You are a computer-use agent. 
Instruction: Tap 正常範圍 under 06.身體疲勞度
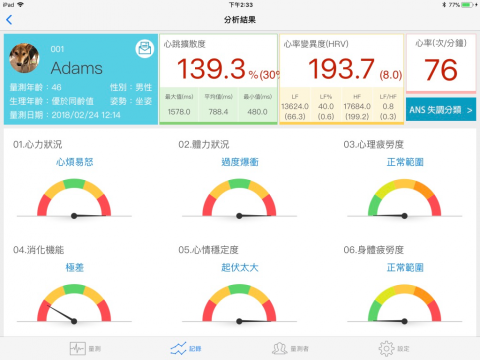pyautogui.click(x=405, y=268)
